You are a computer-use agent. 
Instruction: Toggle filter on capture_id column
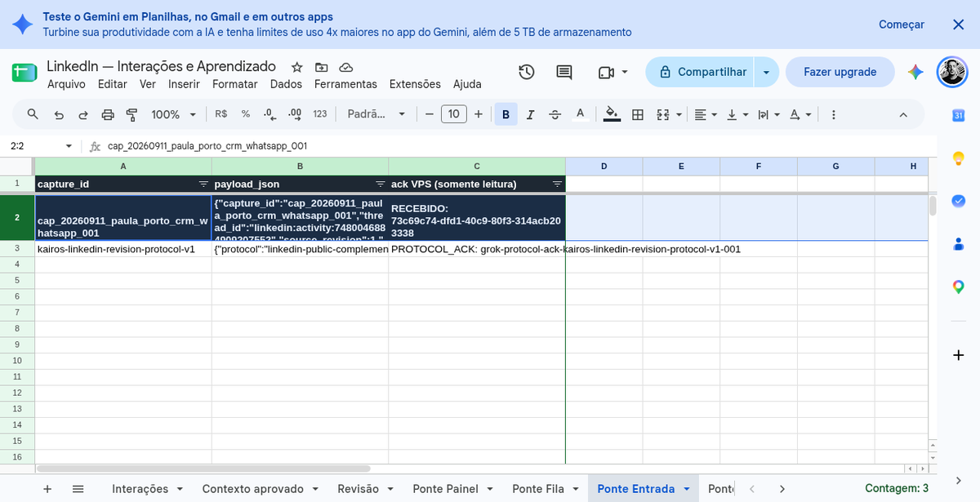[x=203, y=184]
